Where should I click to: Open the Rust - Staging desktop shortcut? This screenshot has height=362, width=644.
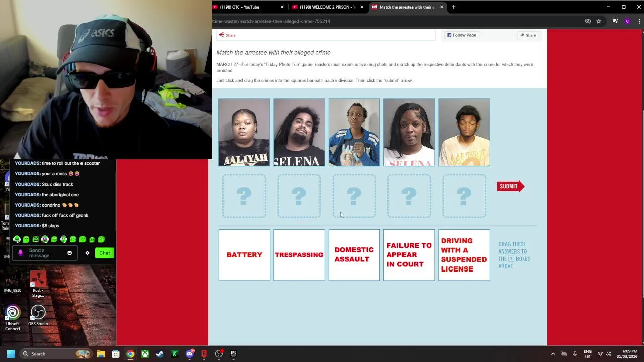[38, 285]
